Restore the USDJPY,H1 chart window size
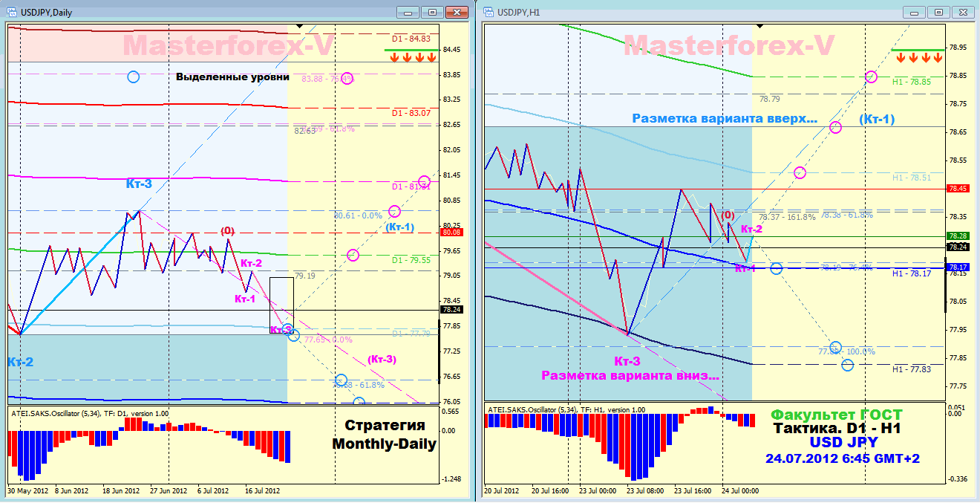 pyautogui.click(x=938, y=12)
